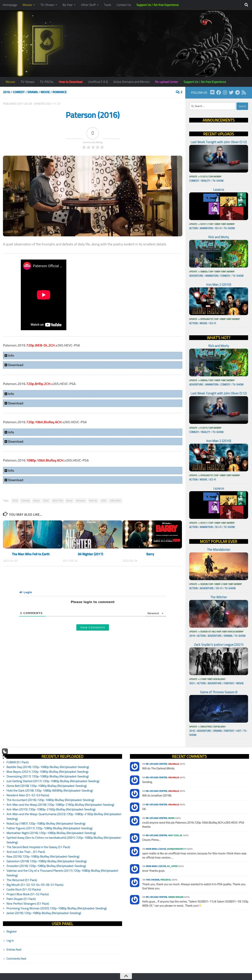
Task: Rate the movie with the fifth star
Action: (102, 147)
